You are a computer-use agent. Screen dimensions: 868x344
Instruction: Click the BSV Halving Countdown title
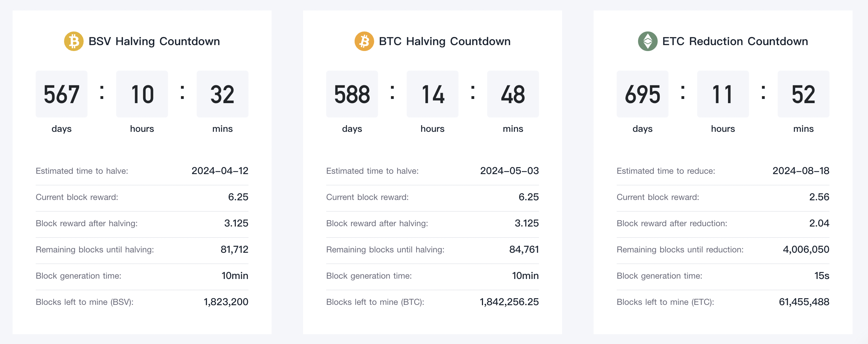(154, 41)
